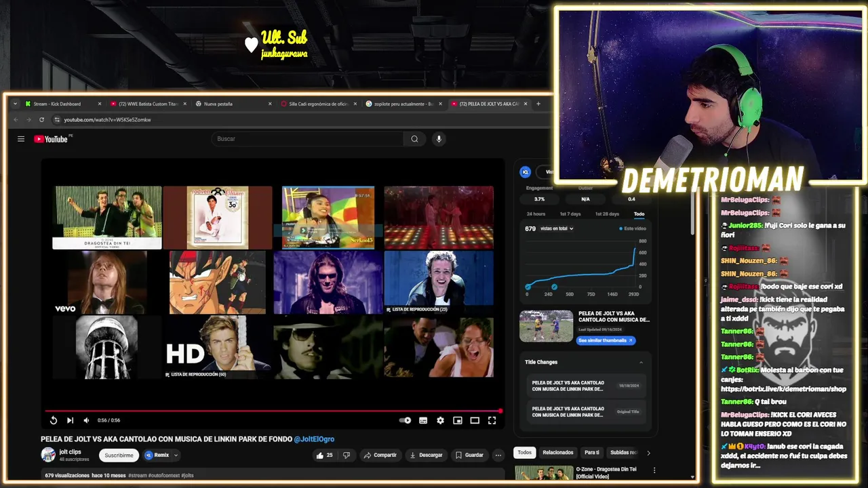
Task: Open the LISTA DE REPRODUCCIÓN (60) thumbnail
Action: (217, 347)
